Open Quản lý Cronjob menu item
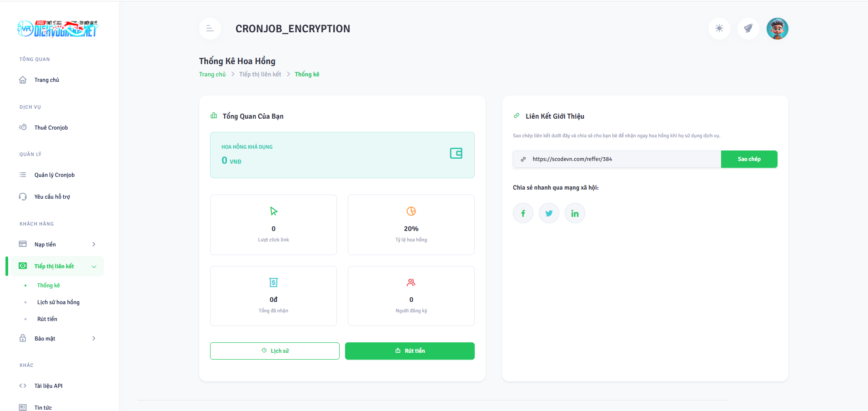The width and height of the screenshot is (868, 411). [54, 175]
